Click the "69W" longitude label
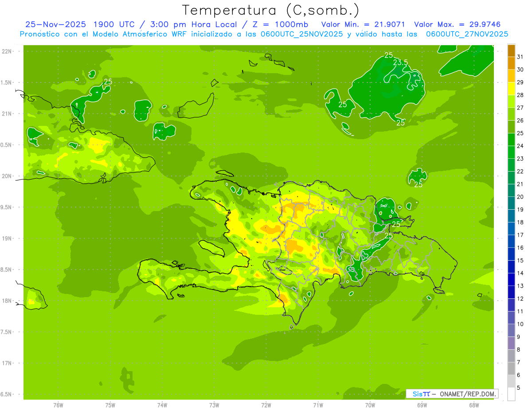 [x=422, y=405]
